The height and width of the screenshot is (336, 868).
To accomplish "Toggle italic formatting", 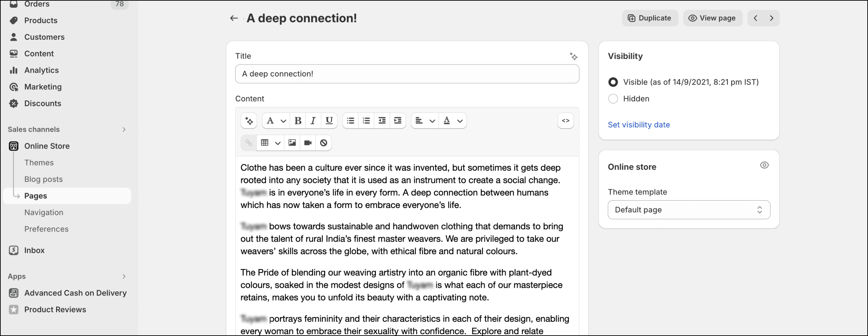I will coord(313,120).
